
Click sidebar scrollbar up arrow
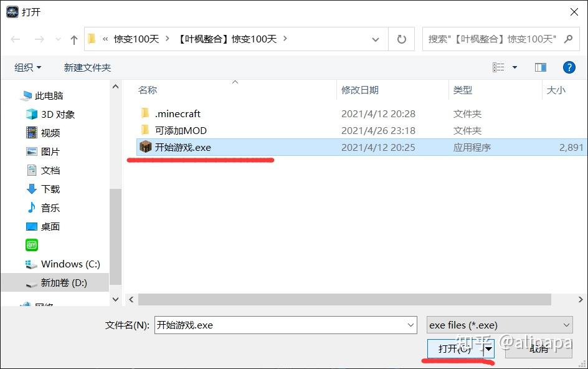115,87
